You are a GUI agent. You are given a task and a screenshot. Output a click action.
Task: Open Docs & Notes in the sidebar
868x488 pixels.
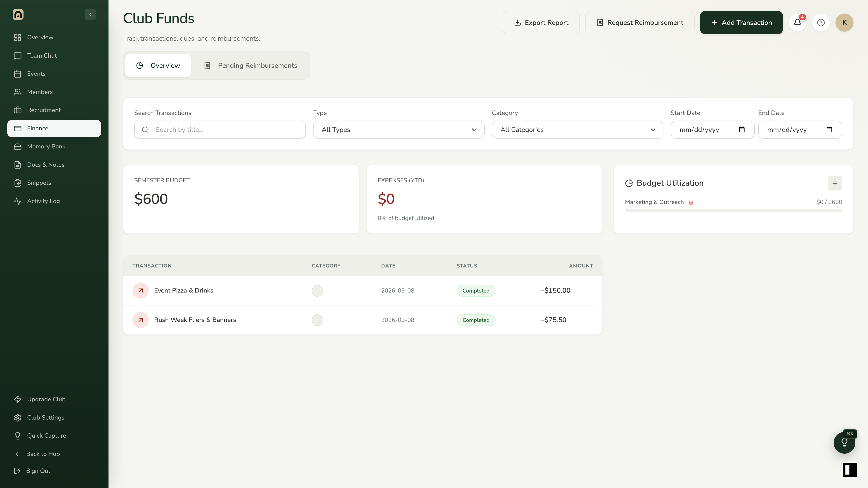[54, 165]
